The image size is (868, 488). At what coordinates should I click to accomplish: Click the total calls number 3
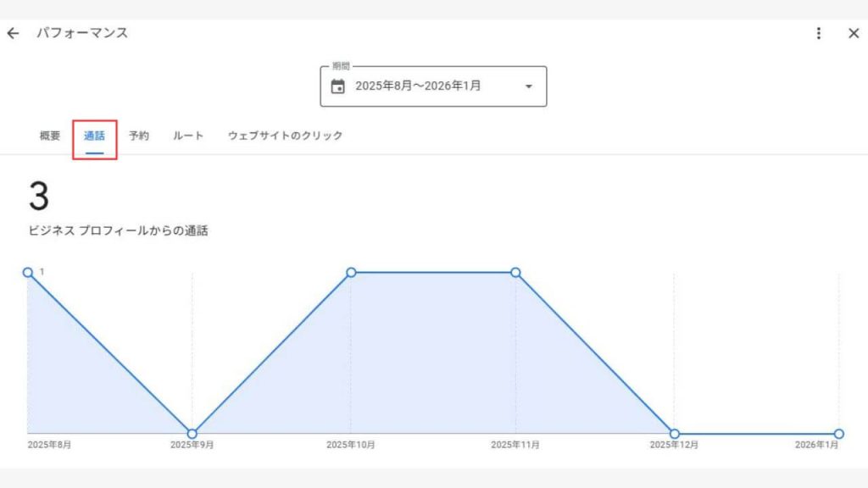click(39, 196)
